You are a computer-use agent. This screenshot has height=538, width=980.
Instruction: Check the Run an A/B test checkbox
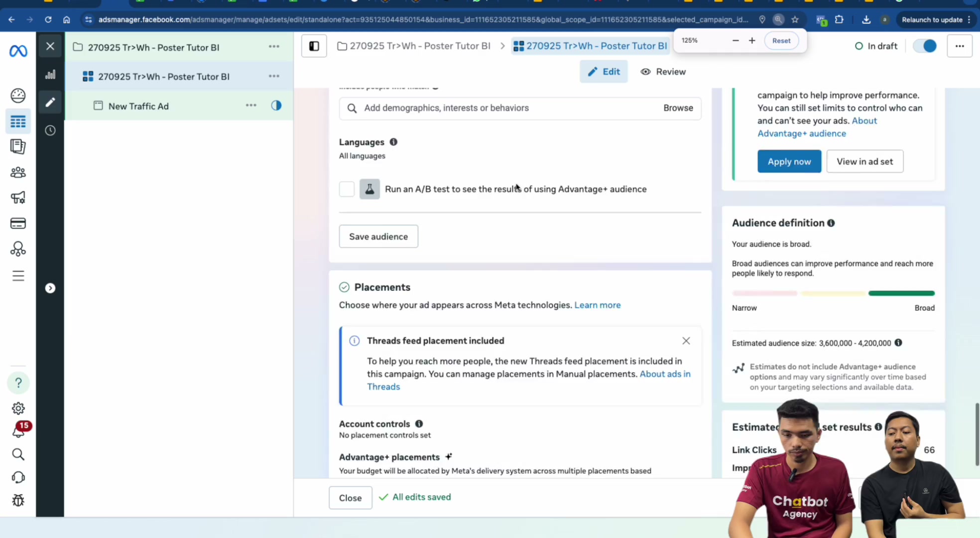(x=347, y=189)
